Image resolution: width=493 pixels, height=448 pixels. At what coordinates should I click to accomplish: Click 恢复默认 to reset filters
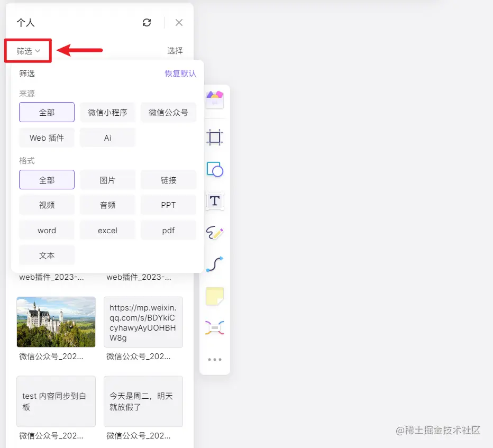pos(180,73)
